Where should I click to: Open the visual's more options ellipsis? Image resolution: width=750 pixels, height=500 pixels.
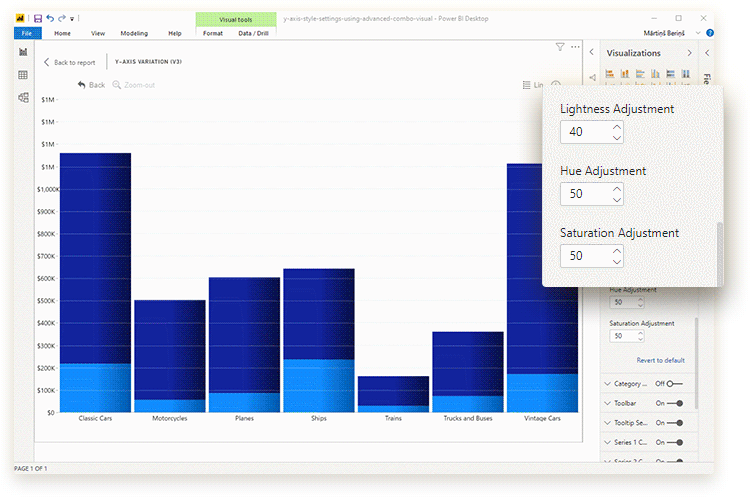click(x=575, y=46)
